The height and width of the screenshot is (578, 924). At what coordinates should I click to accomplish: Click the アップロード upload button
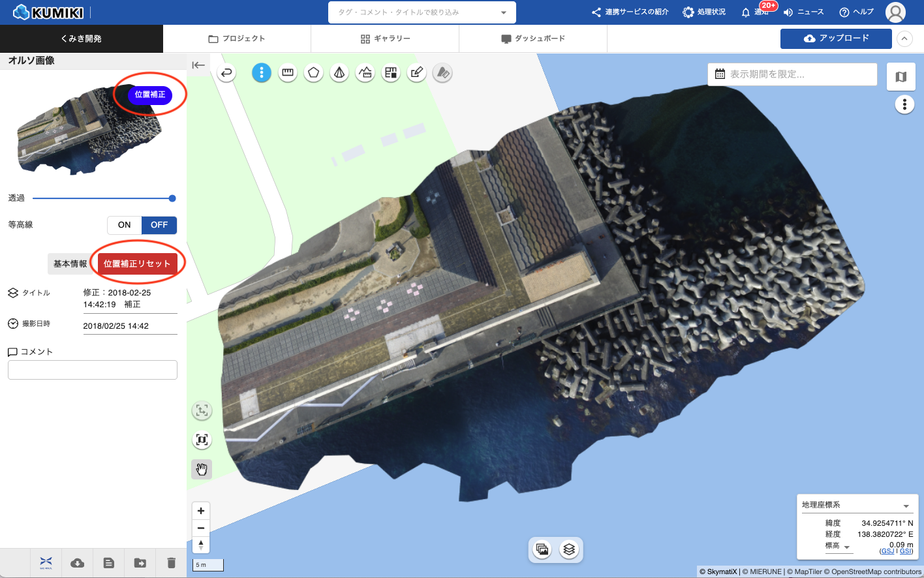tap(836, 38)
